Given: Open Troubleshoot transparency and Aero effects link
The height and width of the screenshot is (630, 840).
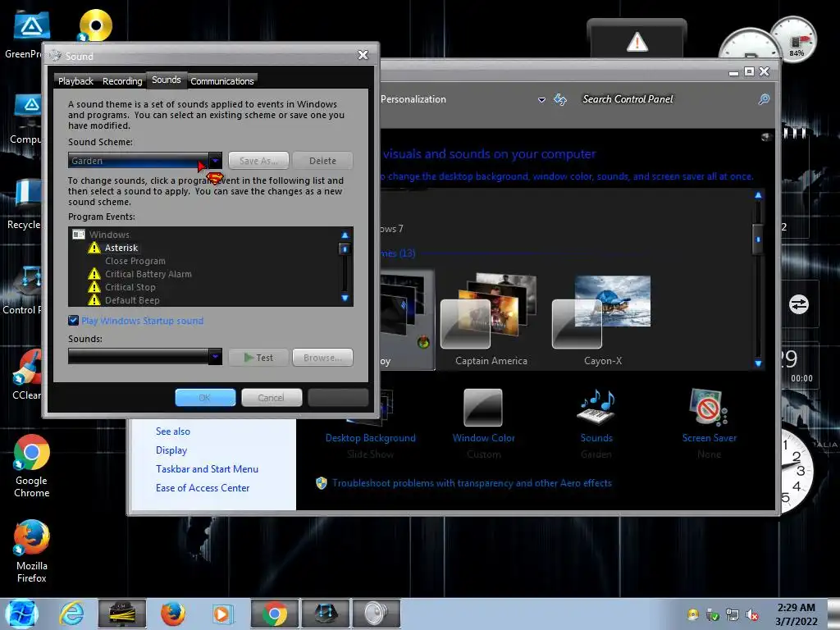Looking at the screenshot, I should [x=472, y=483].
